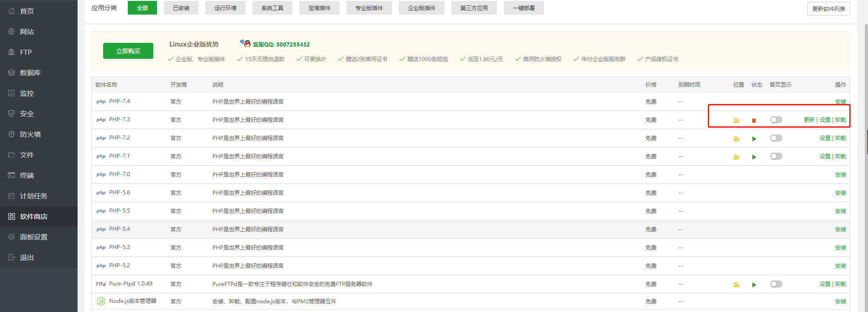868x312 pixels.
Task: Click 安装 link for PHP-5.4
Action: pos(841,229)
